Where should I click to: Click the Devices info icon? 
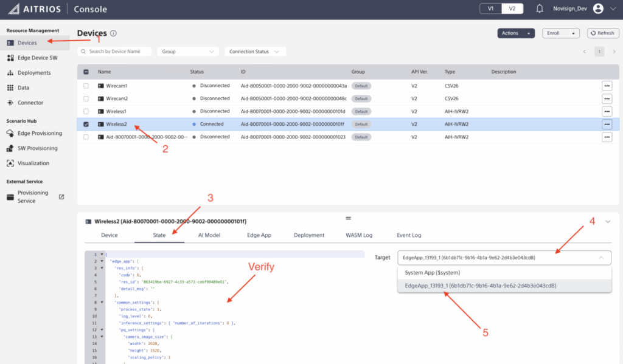click(114, 34)
